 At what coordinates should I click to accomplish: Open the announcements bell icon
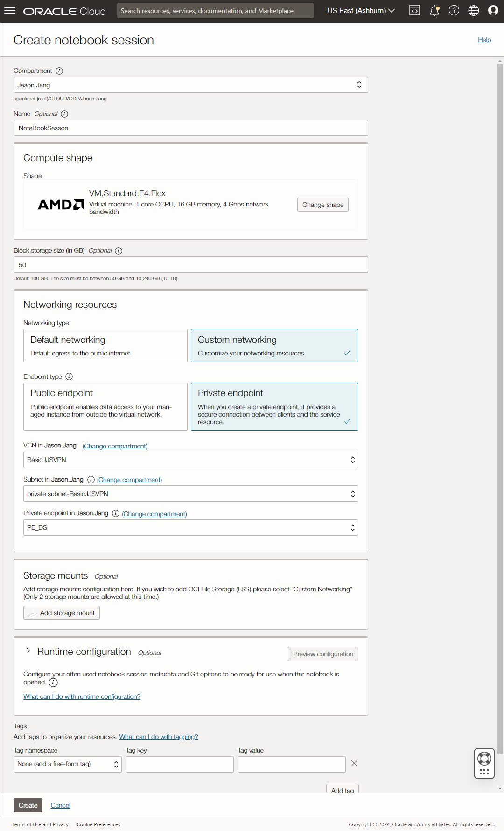coord(434,10)
